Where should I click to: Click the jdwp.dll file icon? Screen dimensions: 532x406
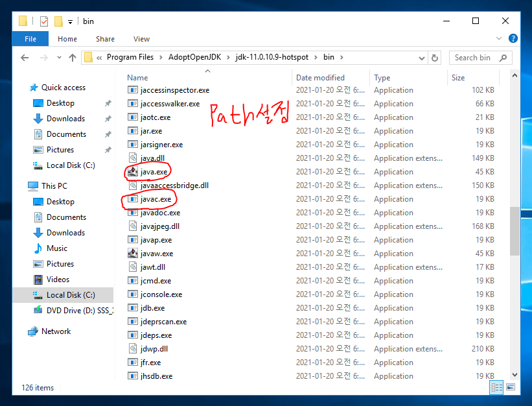pos(133,349)
